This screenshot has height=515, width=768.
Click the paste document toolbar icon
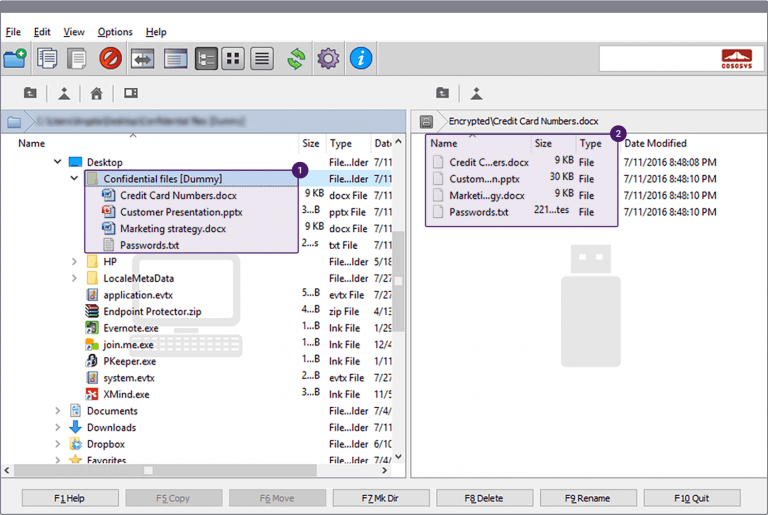click(x=77, y=58)
